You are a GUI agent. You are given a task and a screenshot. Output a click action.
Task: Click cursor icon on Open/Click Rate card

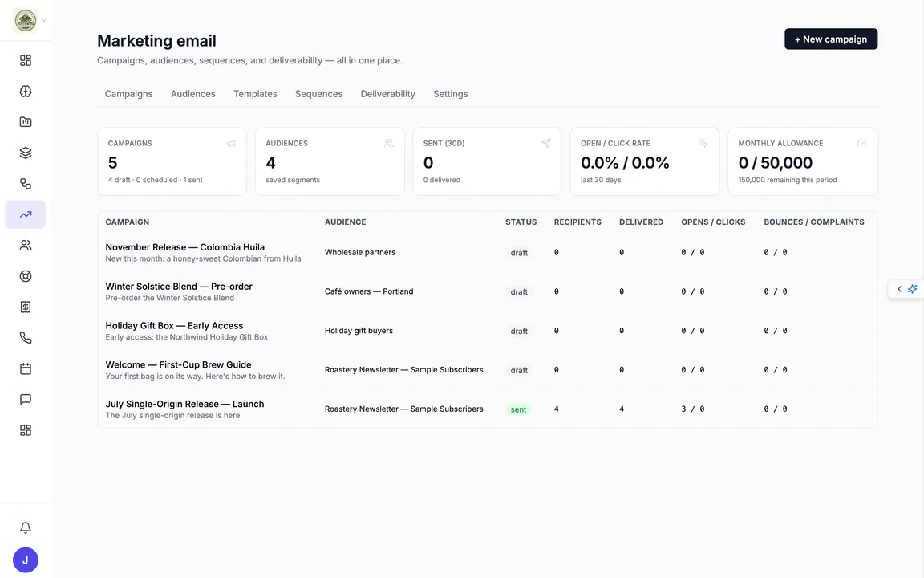703,144
